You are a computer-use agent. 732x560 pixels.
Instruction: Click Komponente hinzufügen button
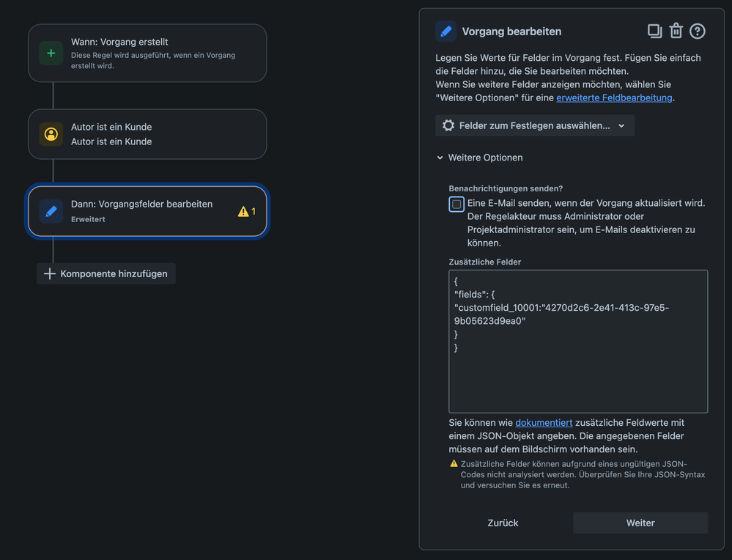106,273
